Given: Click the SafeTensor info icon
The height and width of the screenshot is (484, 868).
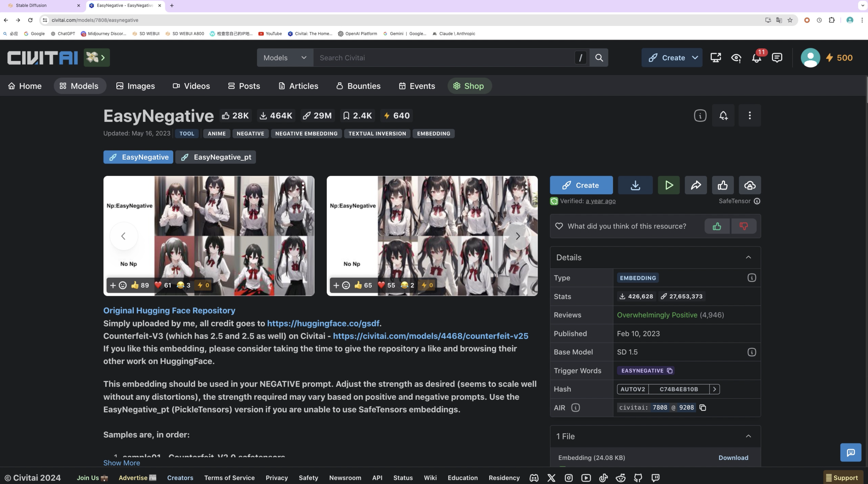Looking at the screenshot, I should pos(757,201).
